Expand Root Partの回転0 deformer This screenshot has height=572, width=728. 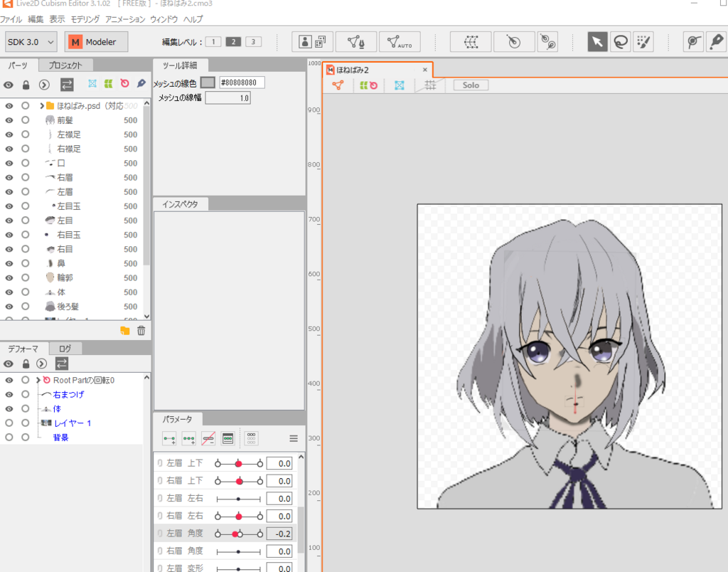38,380
